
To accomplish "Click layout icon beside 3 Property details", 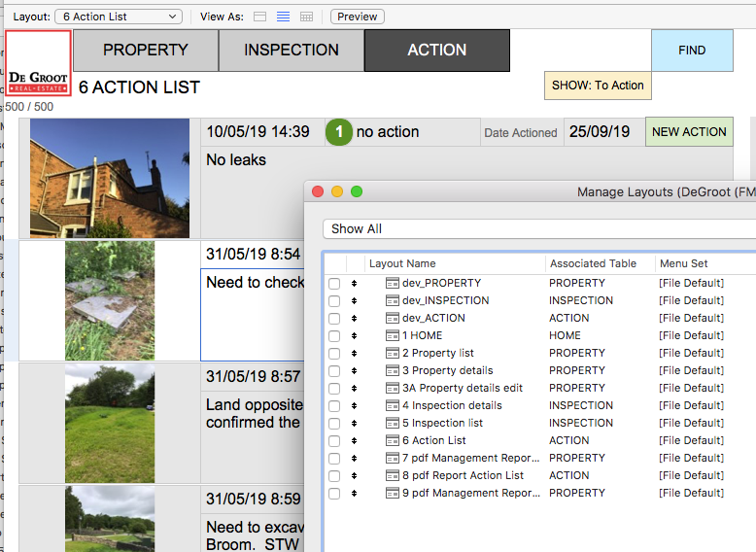I will click(x=393, y=370).
